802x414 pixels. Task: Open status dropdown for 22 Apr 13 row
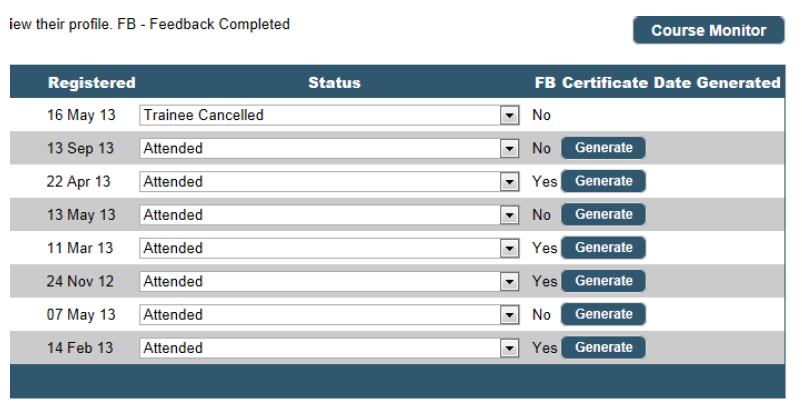pos(510,182)
